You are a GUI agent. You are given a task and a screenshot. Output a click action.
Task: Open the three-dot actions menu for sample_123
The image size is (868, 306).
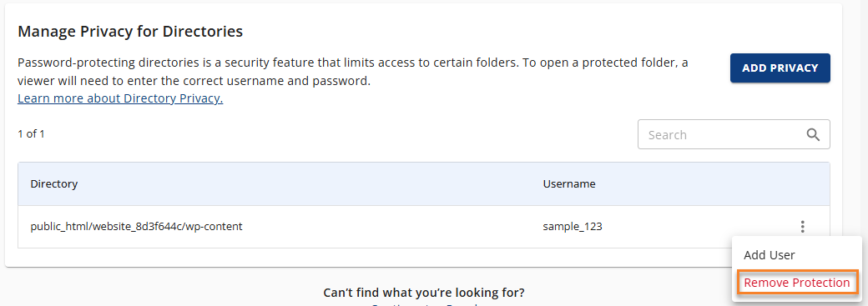coord(802,226)
